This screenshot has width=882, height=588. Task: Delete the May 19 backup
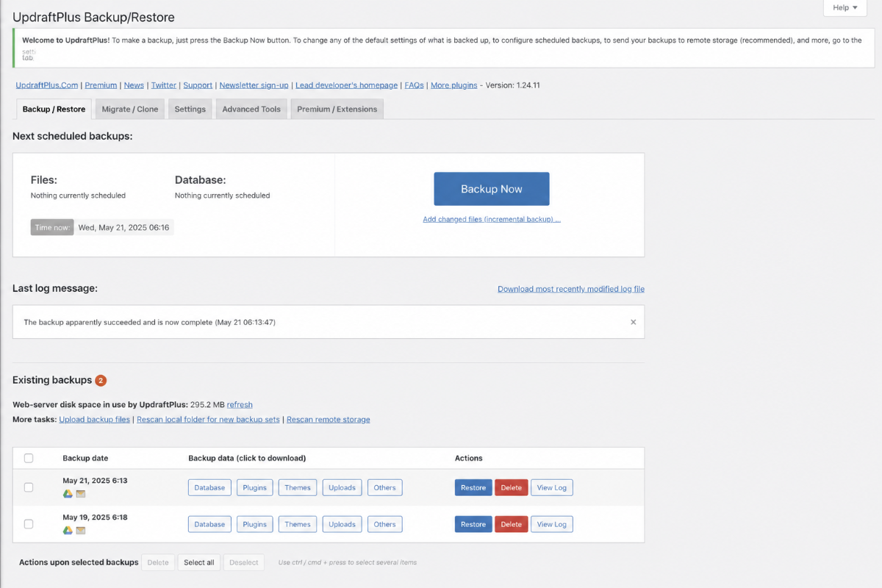click(512, 524)
